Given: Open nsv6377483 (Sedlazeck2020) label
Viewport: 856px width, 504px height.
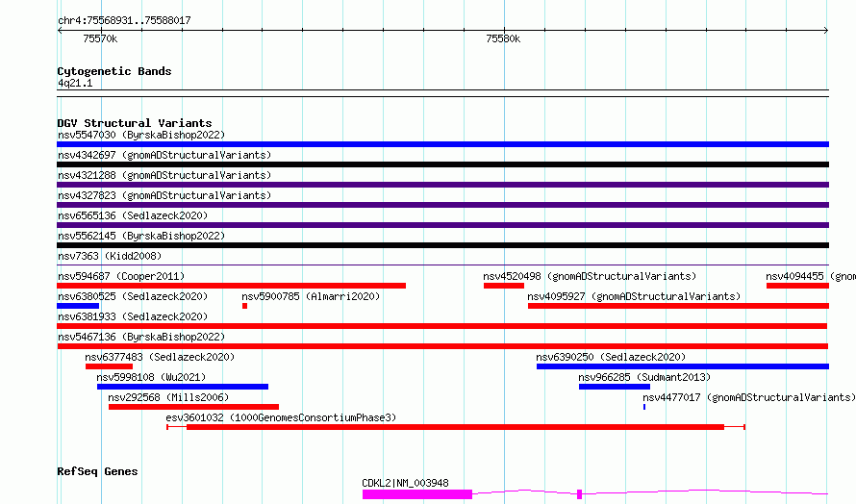Looking at the screenshot, I should click(160, 357).
